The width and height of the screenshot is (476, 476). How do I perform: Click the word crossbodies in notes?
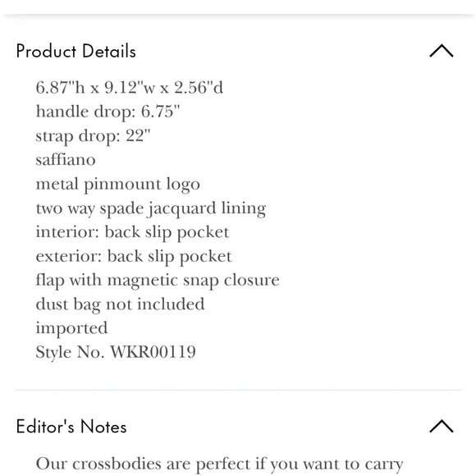coord(117,464)
